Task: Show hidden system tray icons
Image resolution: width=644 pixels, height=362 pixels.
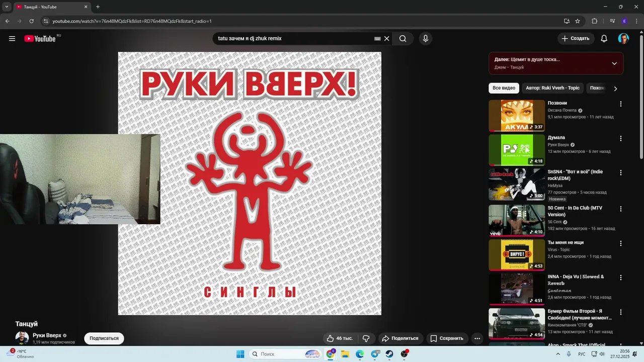Action: [558, 354]
